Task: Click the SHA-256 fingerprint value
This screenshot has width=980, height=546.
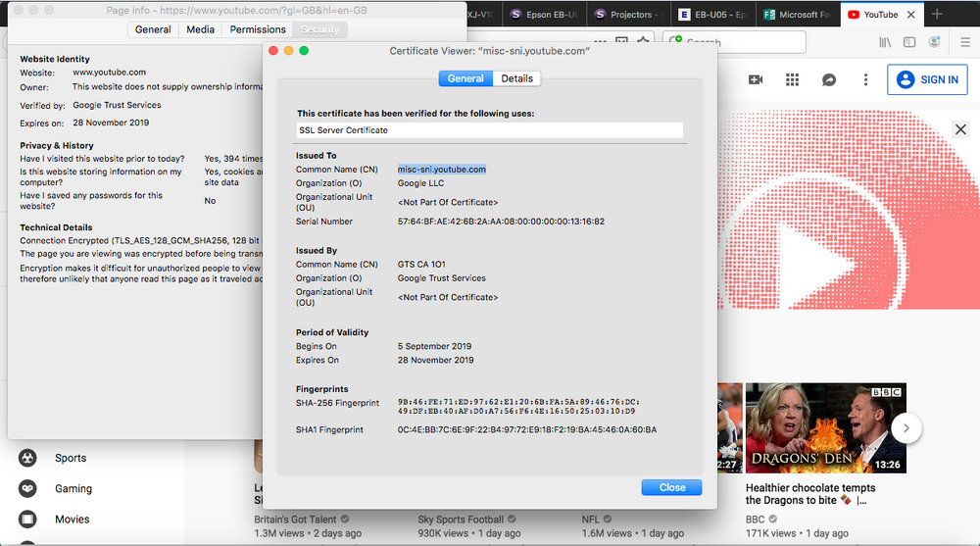Action: pyautogui.click(x=518, y=407)
